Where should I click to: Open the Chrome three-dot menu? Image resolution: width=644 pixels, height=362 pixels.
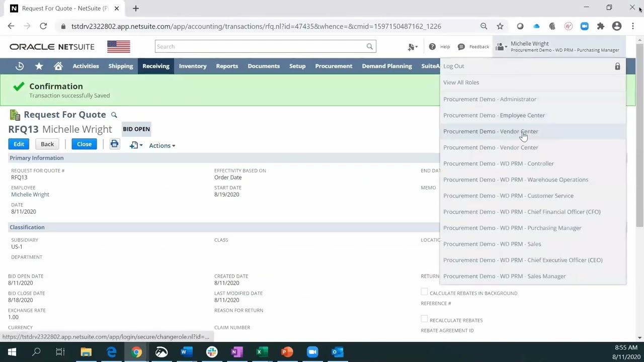coord(633,26)
